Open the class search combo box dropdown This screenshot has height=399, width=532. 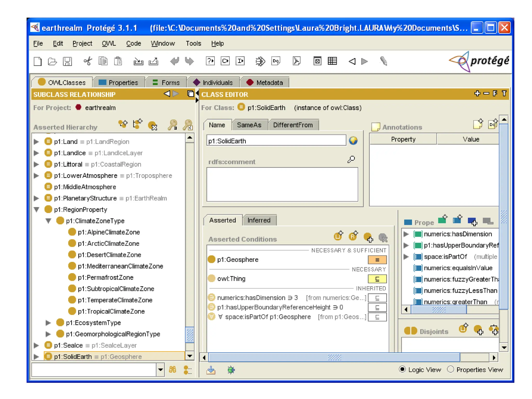coord(160,369)
